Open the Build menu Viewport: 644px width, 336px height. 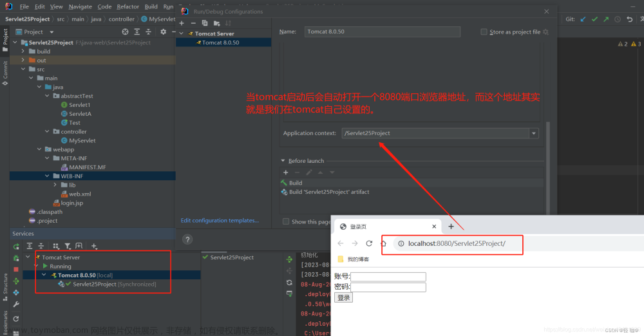coord(151,6)
